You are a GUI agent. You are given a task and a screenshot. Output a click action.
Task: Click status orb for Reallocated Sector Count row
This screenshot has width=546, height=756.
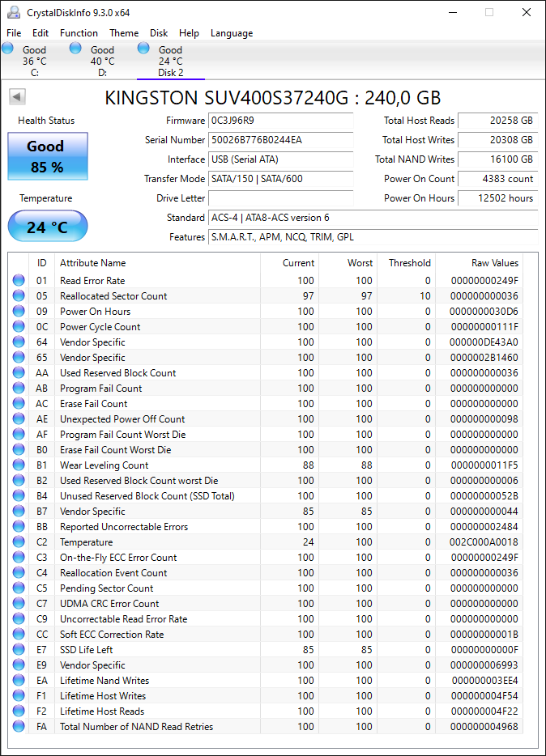(19, 295)
